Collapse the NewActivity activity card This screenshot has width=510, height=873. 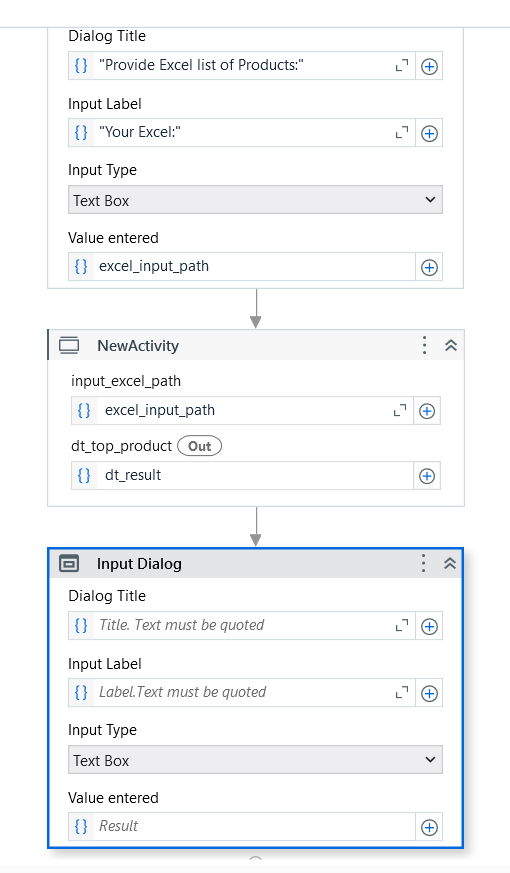pos(451,345)
